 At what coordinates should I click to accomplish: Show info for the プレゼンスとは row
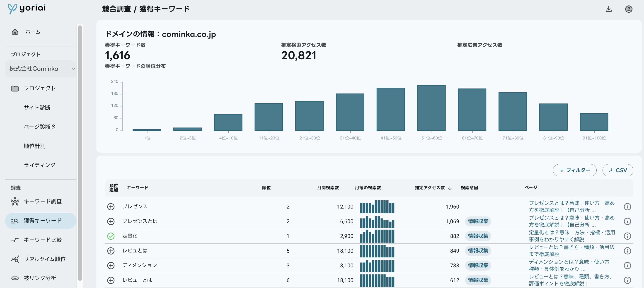click(x=627, y=221)
